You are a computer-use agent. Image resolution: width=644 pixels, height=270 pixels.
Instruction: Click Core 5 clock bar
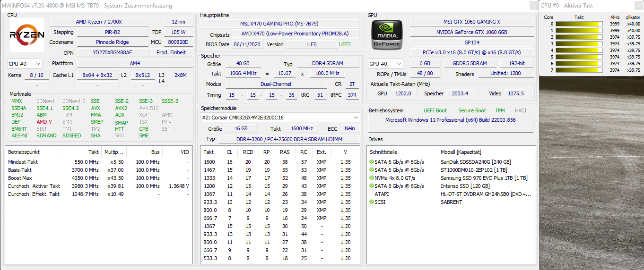579,57
